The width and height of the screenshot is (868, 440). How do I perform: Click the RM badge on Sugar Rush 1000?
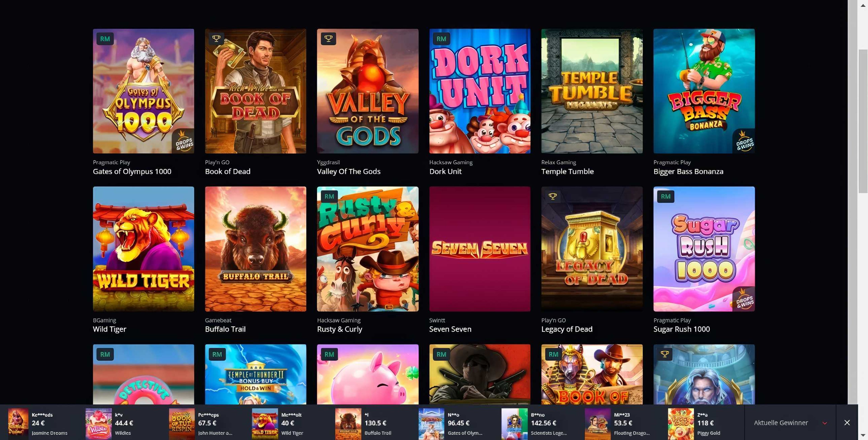coord(665,196)
